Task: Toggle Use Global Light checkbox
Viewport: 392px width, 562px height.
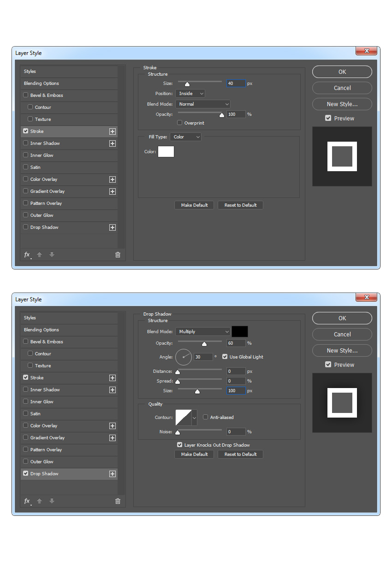Action: (x=225, y=357)
